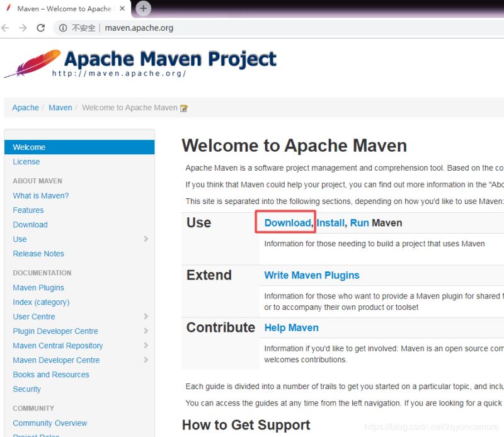The image size is (504, 437).
Task: Open site info via the not-secure icon
Action: [x=63, y=28]
